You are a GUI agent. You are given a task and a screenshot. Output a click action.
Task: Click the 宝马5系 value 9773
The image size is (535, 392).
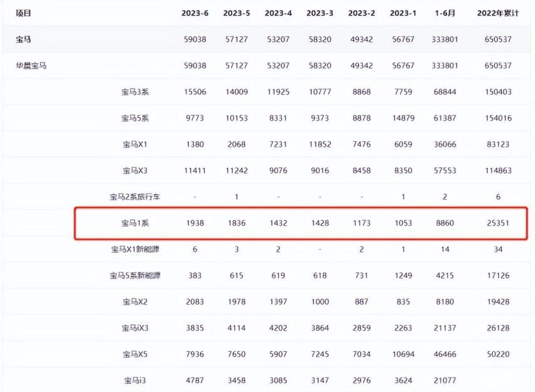point(195,118)
